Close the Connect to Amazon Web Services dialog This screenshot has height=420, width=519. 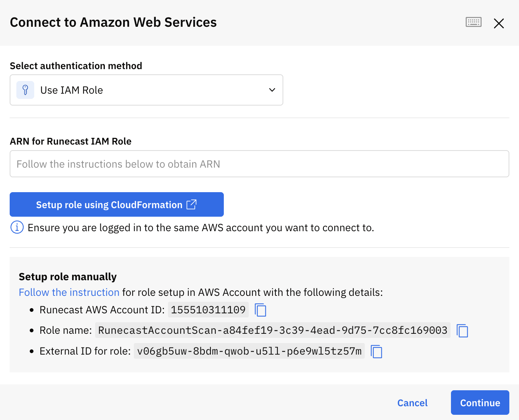499,23
